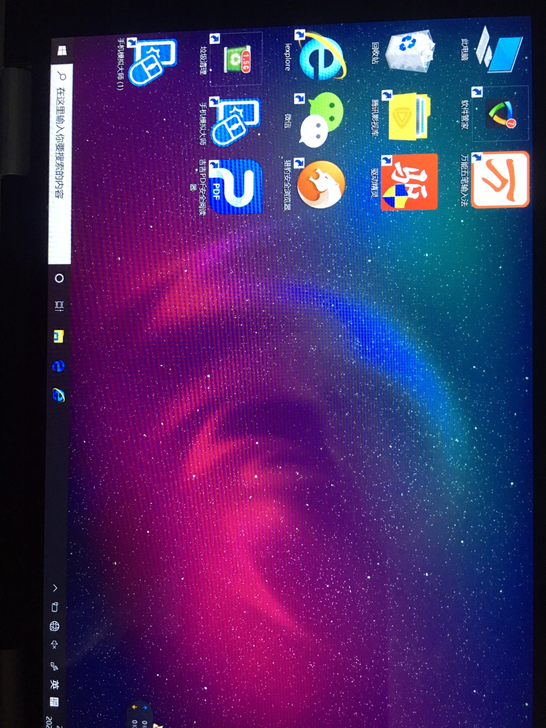Expand hidden system tray icons chevron
The image size is (546, 728).
[x=55, y=588]
